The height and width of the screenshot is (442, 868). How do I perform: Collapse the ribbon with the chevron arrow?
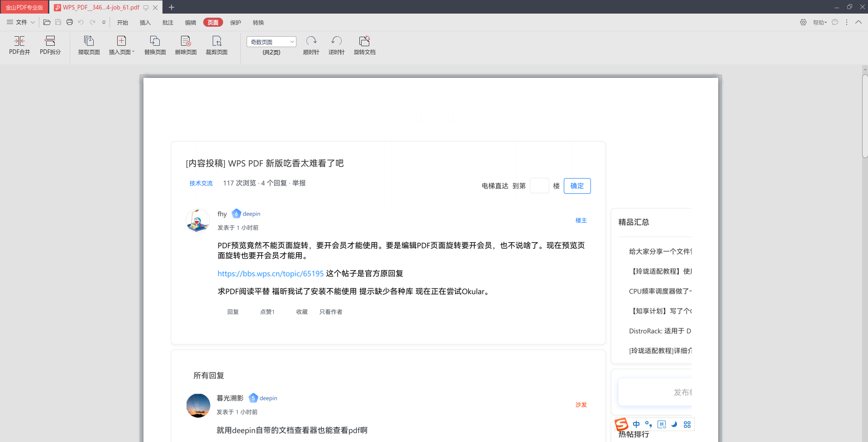tap(858, 22)
